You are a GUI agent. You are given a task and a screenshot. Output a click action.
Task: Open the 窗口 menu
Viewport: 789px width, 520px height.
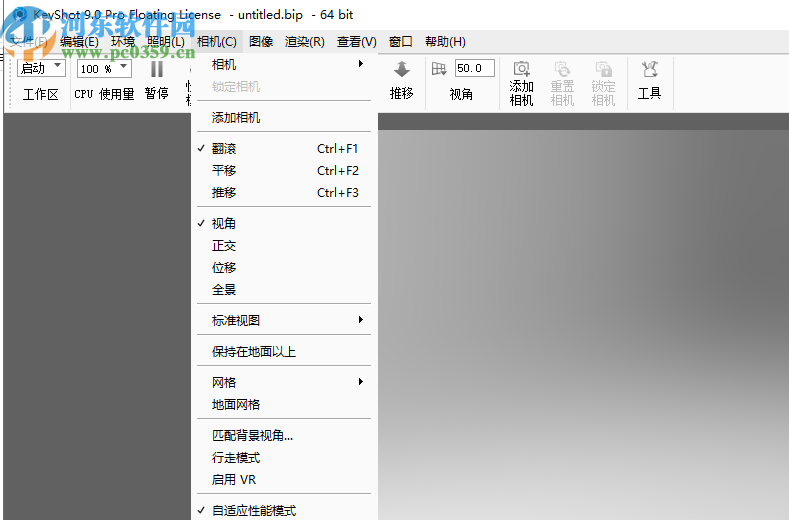click(401, 42)
